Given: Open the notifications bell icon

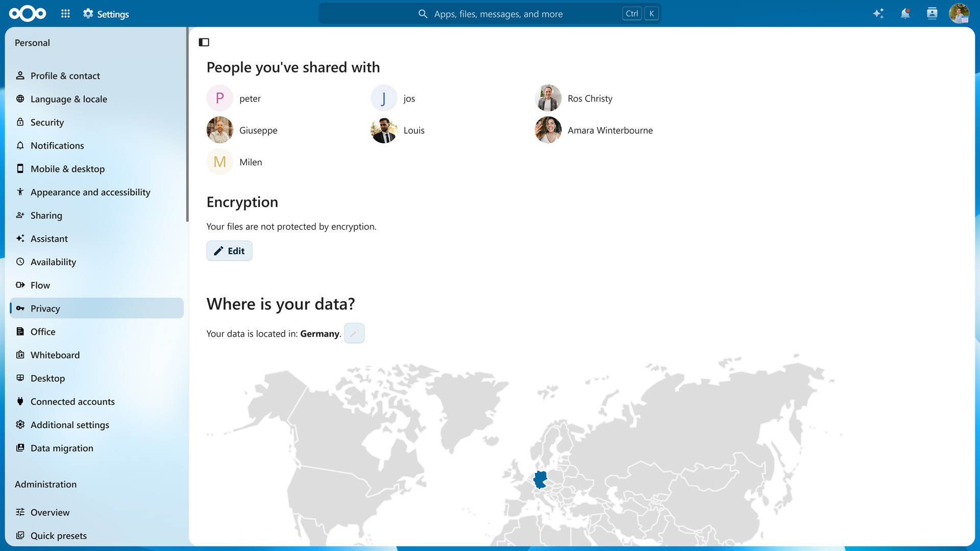Looking at the screenshot, I should tap(905, 14).
